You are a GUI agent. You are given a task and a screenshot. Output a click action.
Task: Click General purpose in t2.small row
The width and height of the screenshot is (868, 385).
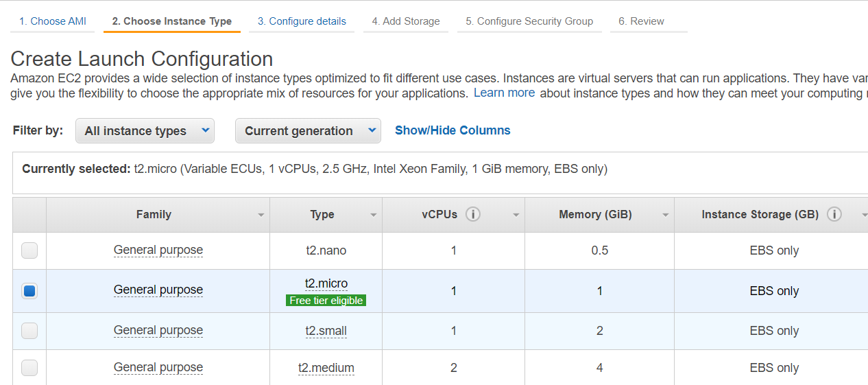point(158,331)
